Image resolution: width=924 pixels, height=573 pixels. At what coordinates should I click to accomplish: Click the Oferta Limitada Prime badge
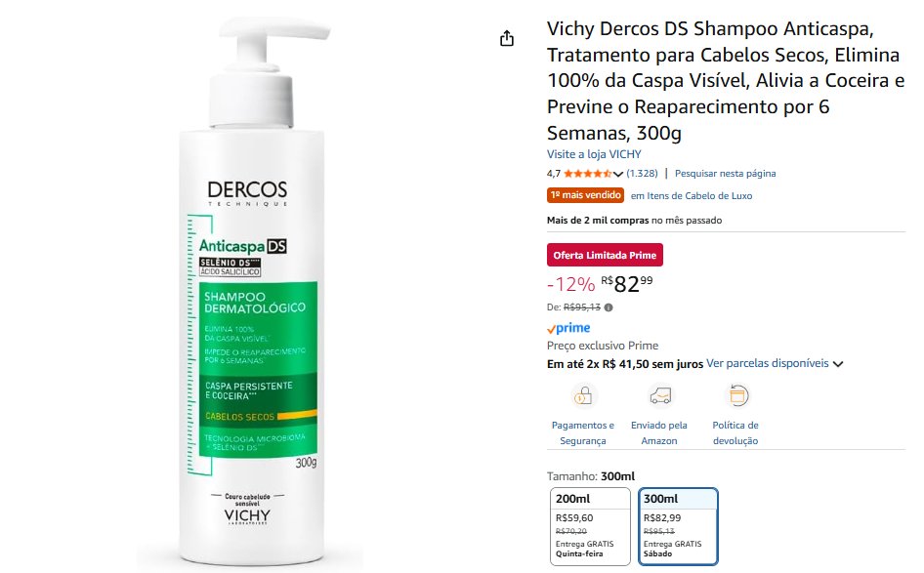(x=605, y=255)
